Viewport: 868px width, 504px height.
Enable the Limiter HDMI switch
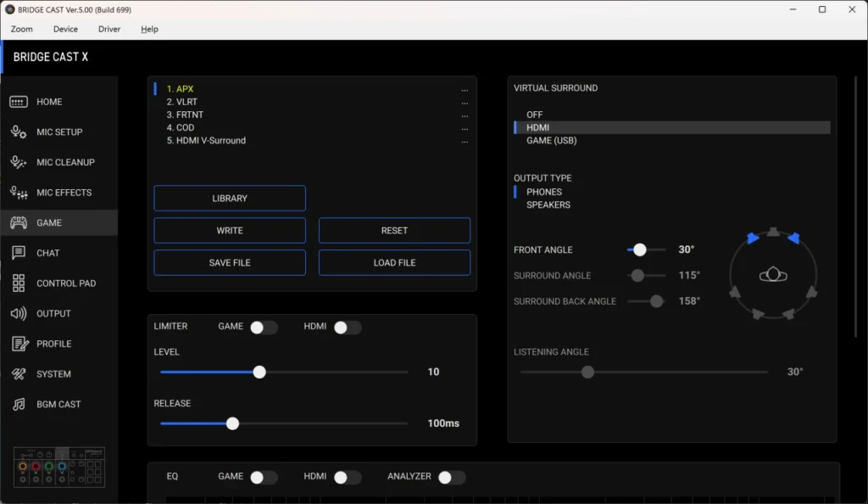click(347, 327)
